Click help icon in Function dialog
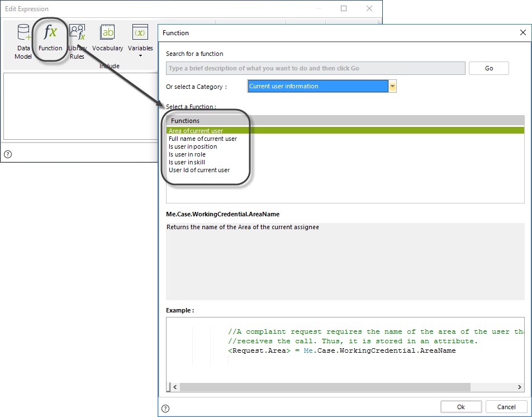Image resolution: width=532 pixels, height=417 pixels. pyautogui.click(x=165, y=408)
